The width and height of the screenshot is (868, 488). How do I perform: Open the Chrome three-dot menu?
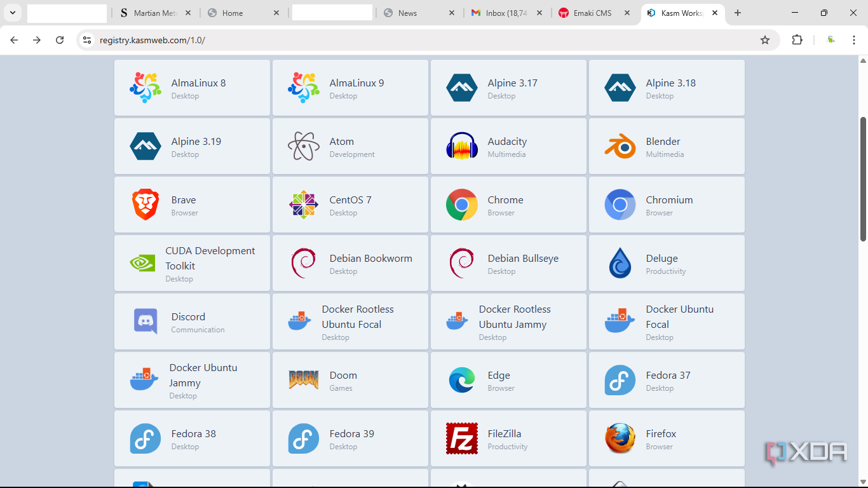[x=853, y=40]
